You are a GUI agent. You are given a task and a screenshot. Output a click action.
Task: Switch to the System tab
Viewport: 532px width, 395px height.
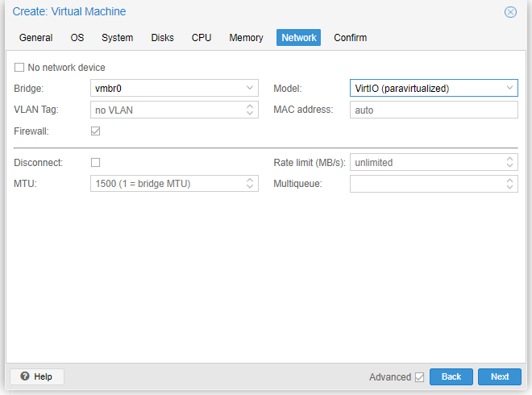coord(118,37)
